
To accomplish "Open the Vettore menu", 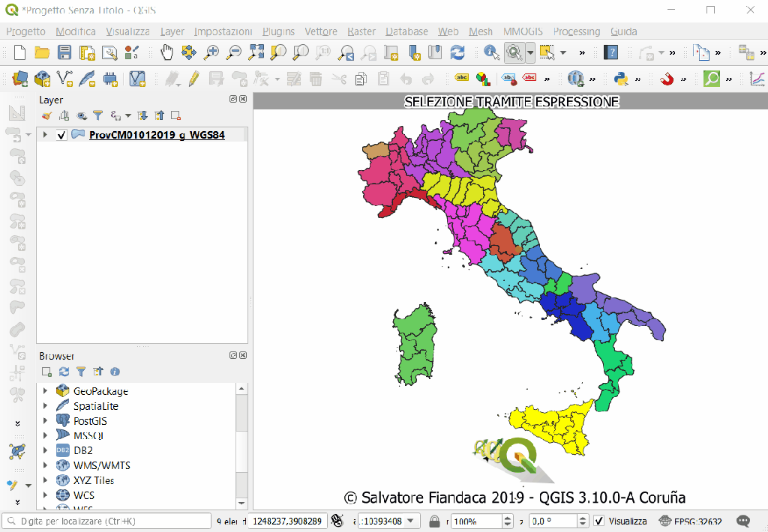I will [x=320, y=31].
